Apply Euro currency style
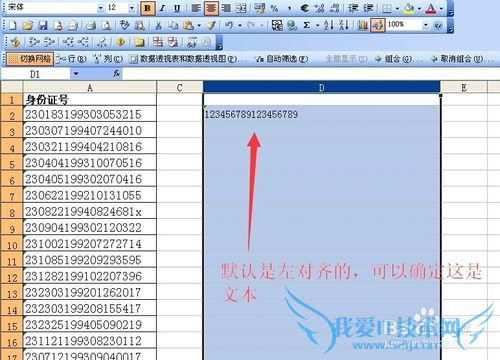This screenshot has width=500, height=360. (304, 8)
